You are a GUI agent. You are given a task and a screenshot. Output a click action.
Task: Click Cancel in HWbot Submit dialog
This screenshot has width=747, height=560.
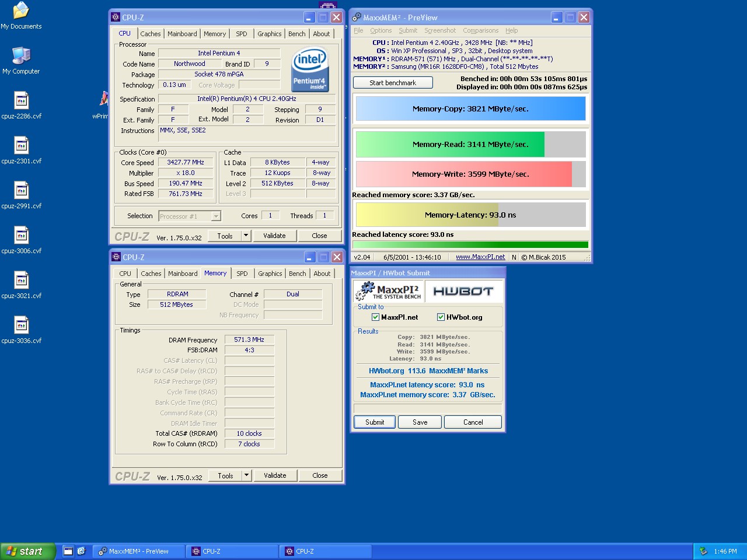[473, 422]
